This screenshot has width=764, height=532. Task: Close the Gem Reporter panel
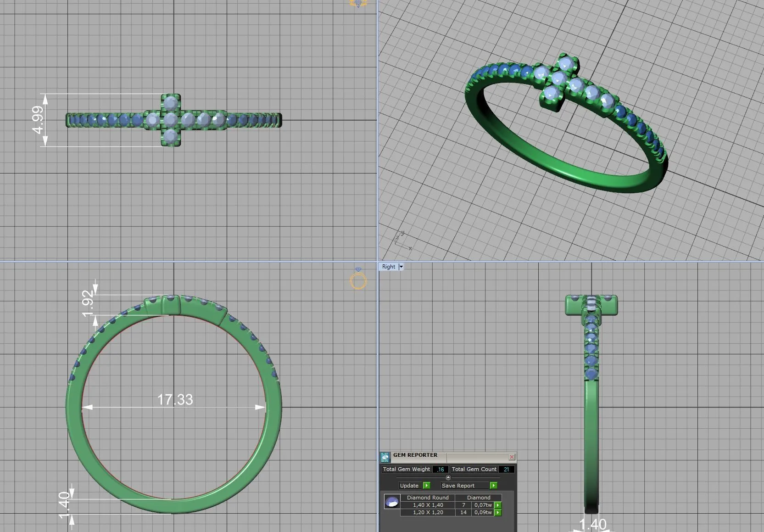tap(512, 457)
